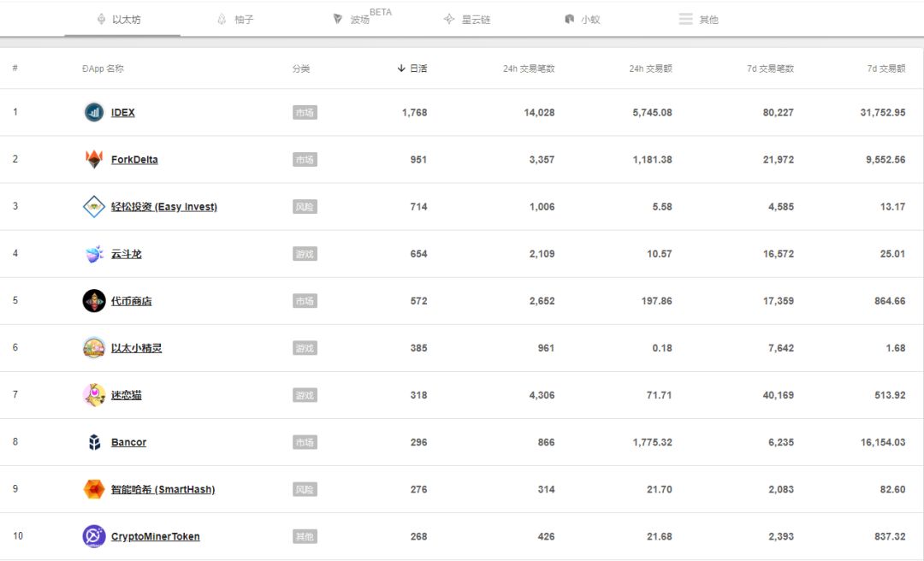Sort by 7d 交易笔数 column header
Viewport: 924px width, 561px height.
770,68
